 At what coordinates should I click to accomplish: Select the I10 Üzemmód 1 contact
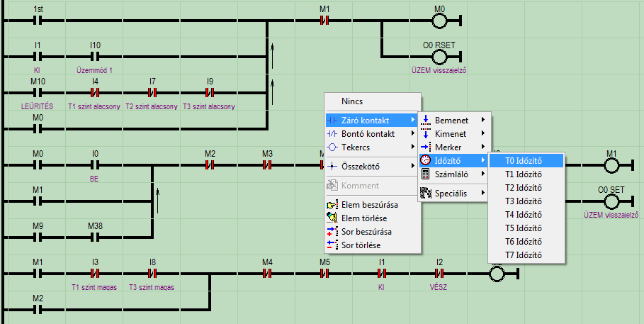click(x=95, y=57)
